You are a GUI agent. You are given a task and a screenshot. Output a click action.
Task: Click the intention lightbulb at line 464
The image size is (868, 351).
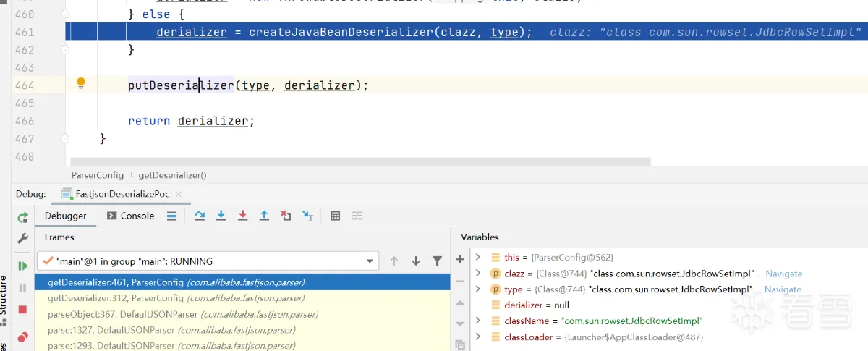pyautogui.click(x=81, y=83)
